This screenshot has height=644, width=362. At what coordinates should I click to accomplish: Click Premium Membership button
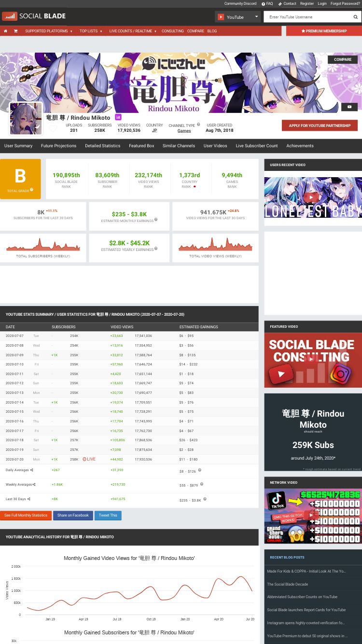click(324, 31)
